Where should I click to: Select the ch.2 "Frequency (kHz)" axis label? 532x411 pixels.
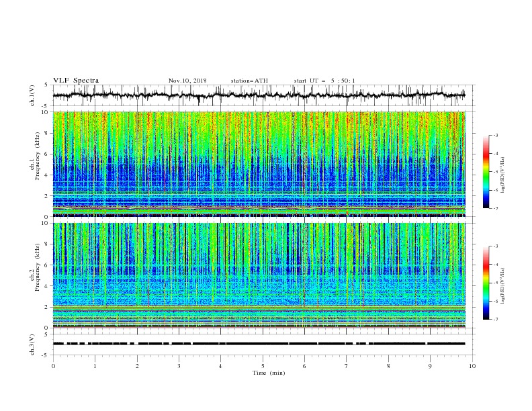pyautogui.click(x=38, y=267)
